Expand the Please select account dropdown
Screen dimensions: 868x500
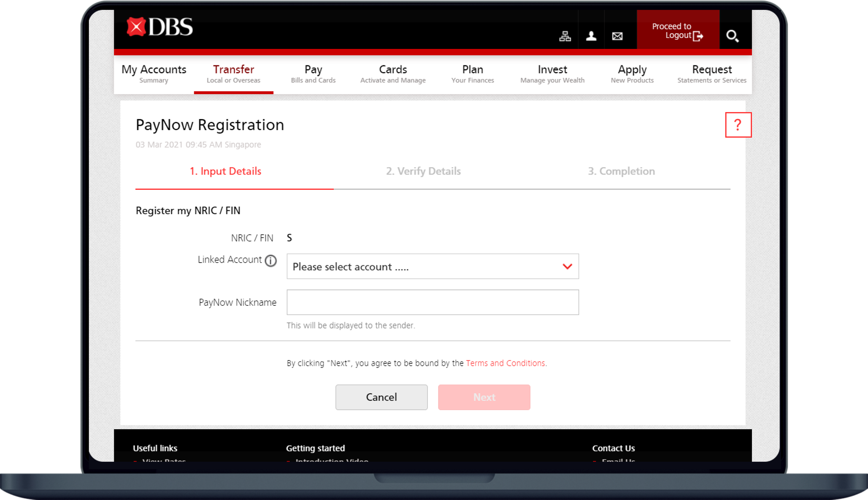pos(432,267)
